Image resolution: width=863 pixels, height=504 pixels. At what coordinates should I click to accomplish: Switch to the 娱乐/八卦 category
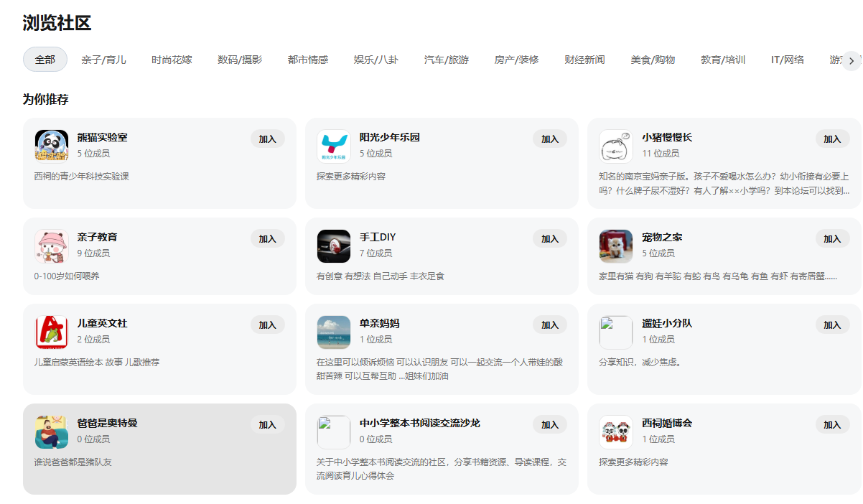(376, 60)
